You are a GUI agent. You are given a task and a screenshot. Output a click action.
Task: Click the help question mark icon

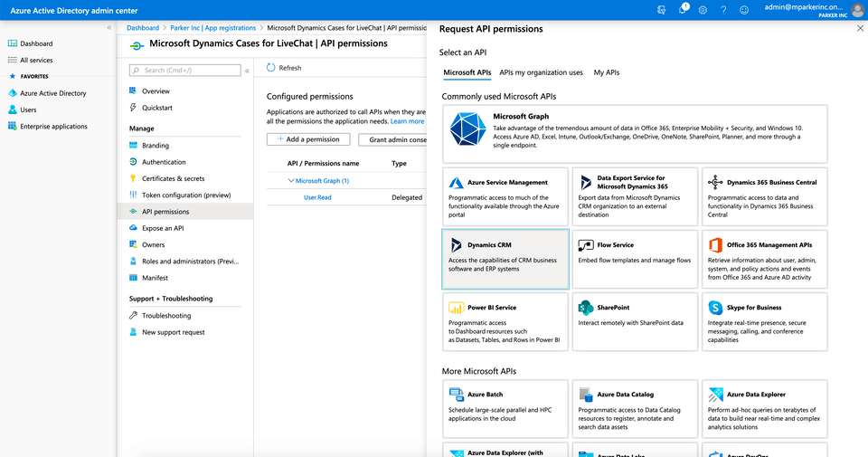[723, 10]
